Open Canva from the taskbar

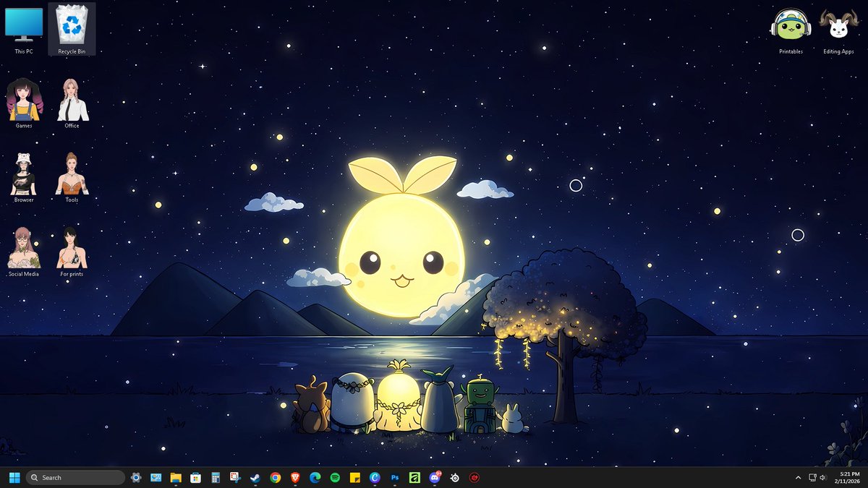[375, 477]
